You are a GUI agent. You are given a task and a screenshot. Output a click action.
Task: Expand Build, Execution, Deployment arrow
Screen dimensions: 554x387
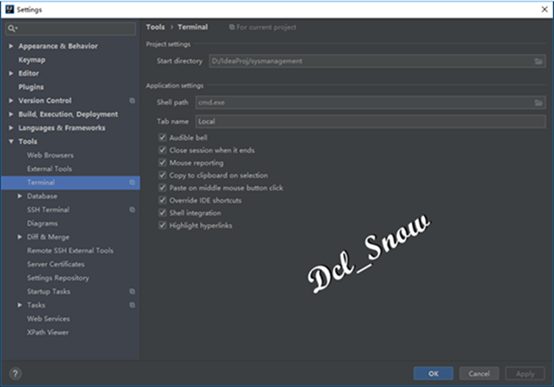click(x=11, y=114)
